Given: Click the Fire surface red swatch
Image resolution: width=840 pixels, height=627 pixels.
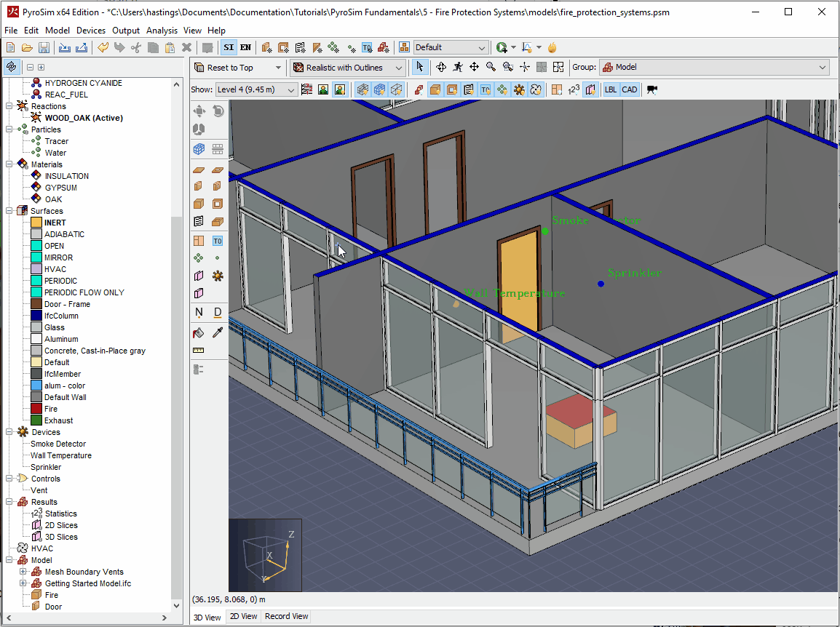Looking at the screenshot, I should point(36,409).
